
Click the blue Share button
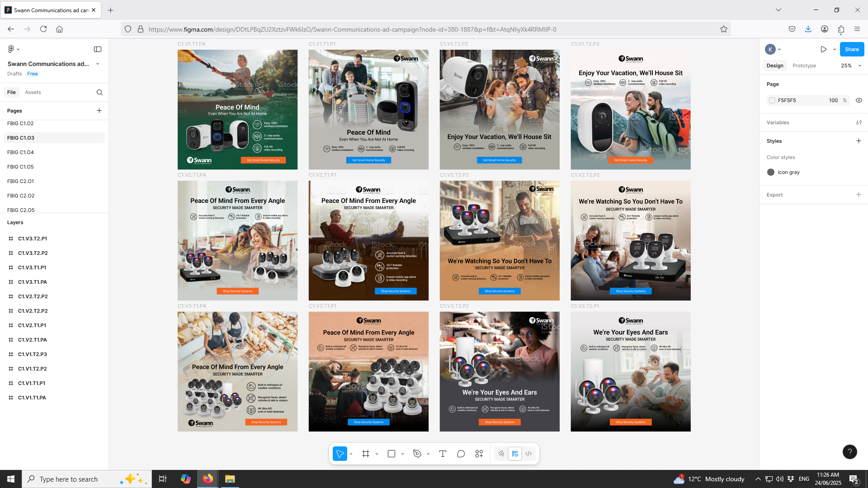coord(851,49)
